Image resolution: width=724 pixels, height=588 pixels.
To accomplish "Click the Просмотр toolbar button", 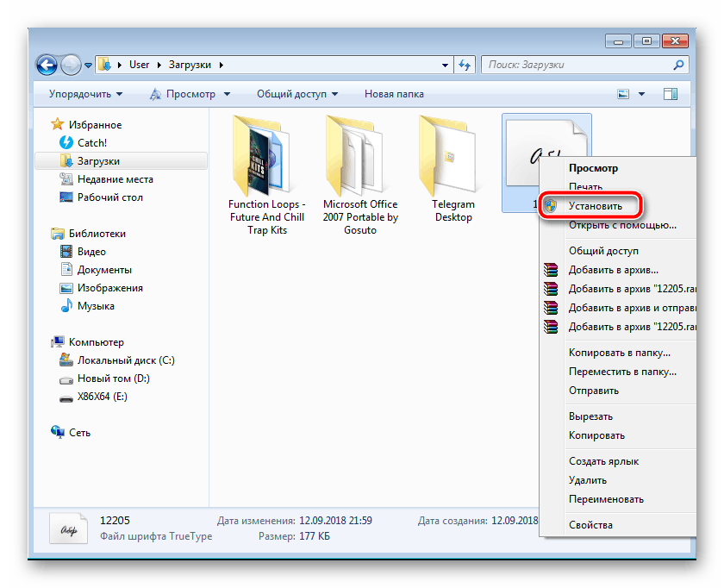I will click(190, 94).
